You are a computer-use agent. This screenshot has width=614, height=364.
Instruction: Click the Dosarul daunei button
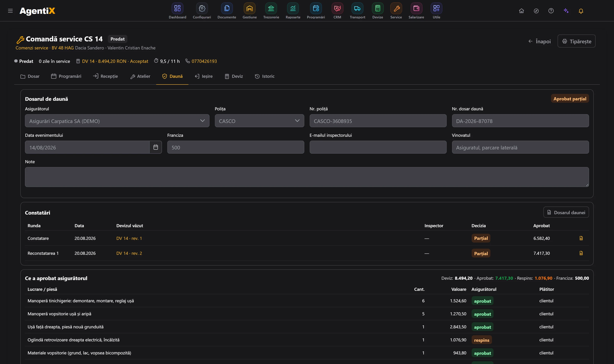[566, 212]
